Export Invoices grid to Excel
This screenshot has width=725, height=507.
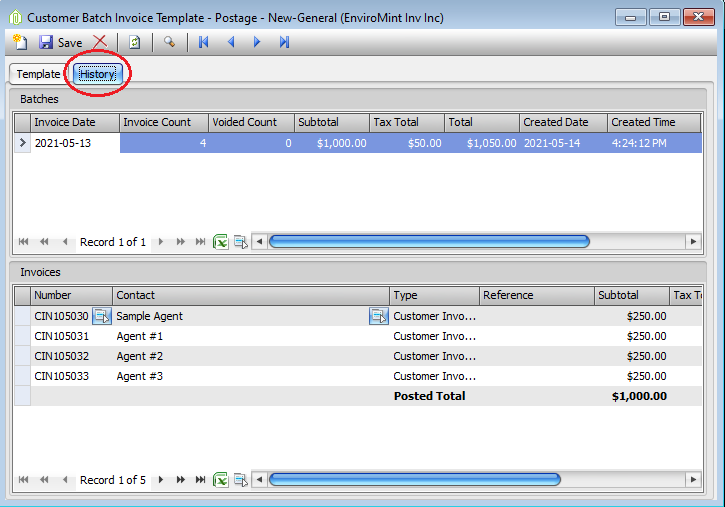(221, 480)
